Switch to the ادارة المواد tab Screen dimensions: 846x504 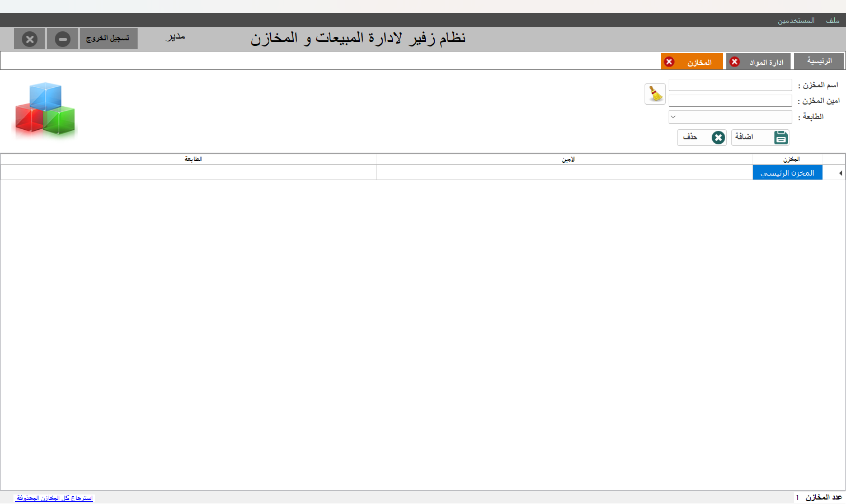(759, 62)
